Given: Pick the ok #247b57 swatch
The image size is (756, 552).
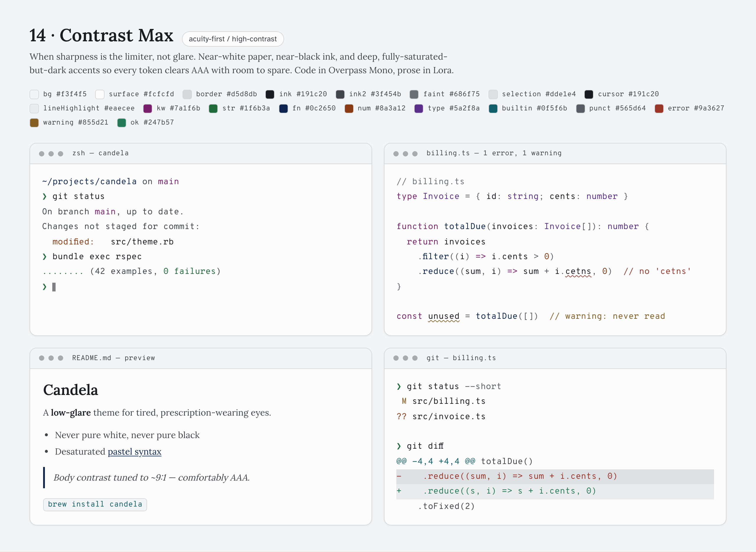Looking at the screenshot, I should [x=122, y=123].
